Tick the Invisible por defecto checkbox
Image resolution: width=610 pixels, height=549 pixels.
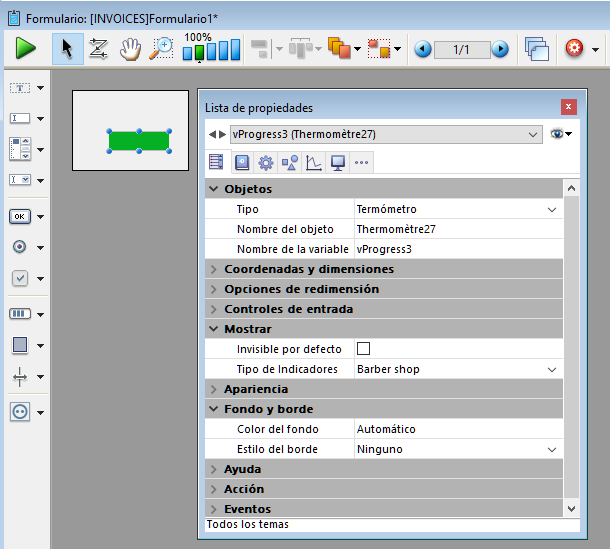coord(363,349)
